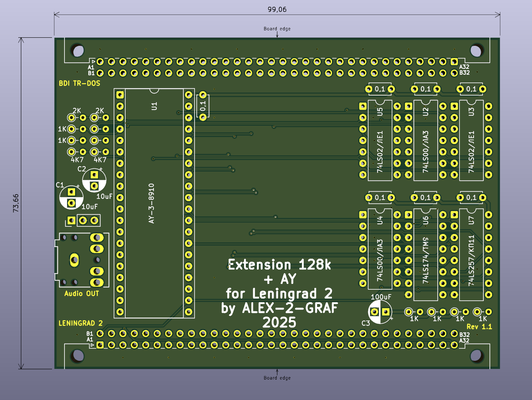Select the LENINGRAD 2 connector label

click(x=81, y=323)
